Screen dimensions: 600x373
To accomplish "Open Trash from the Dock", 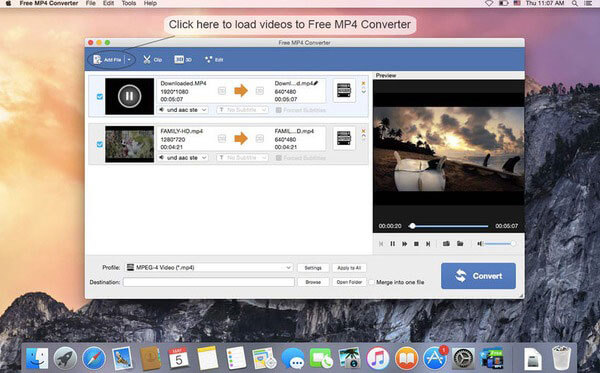I will coord(562,358).
